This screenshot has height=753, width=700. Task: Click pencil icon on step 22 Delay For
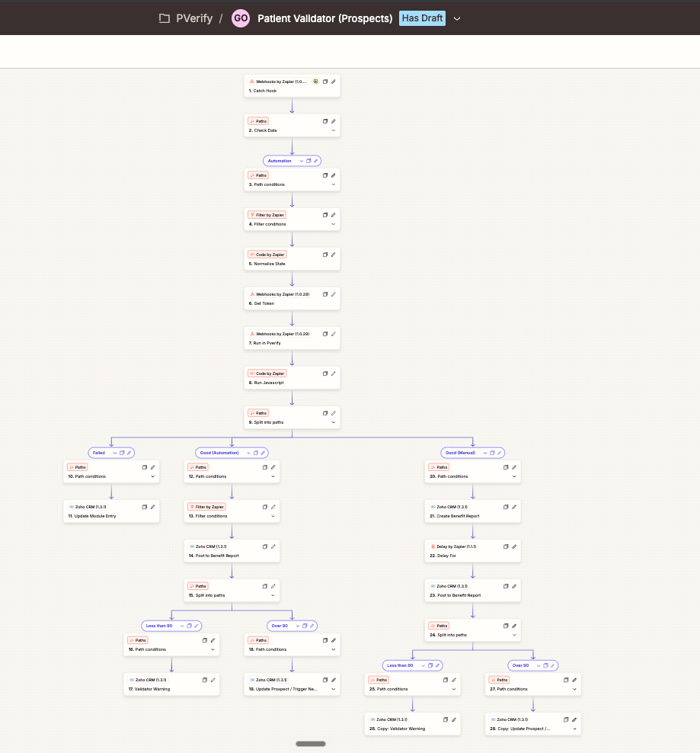(514, 546)
